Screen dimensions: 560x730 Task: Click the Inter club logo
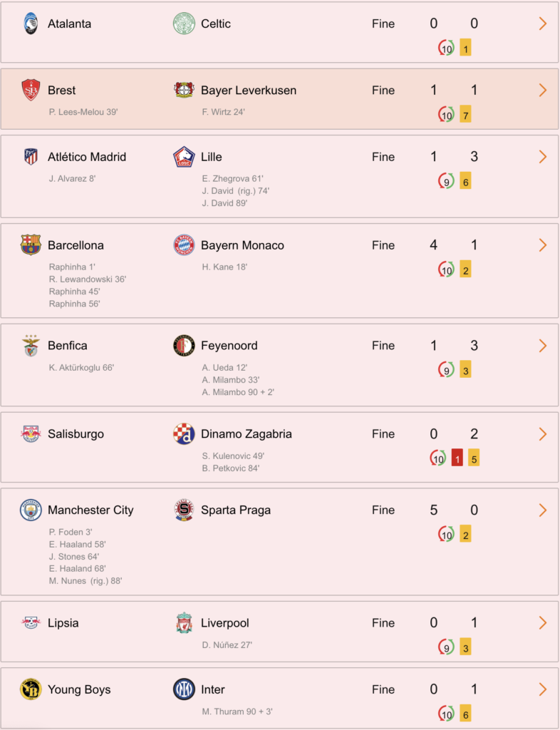tap(184, 689)
